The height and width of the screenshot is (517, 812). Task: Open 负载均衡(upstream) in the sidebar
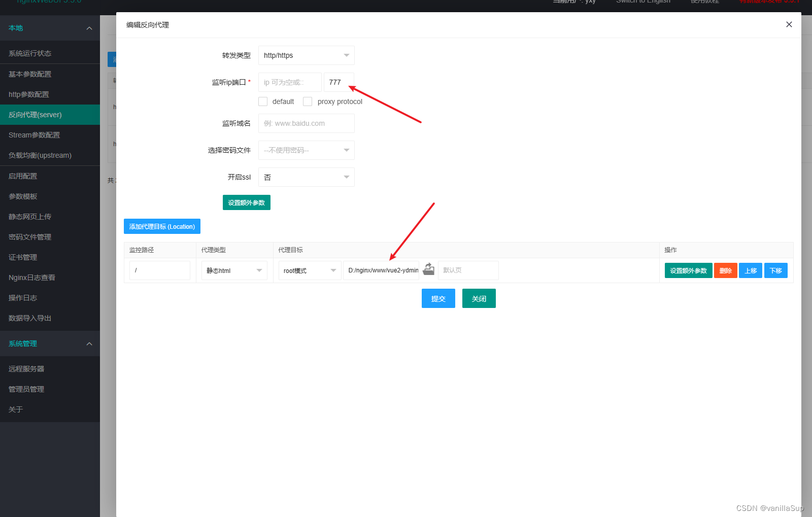[x=50, y=155]
